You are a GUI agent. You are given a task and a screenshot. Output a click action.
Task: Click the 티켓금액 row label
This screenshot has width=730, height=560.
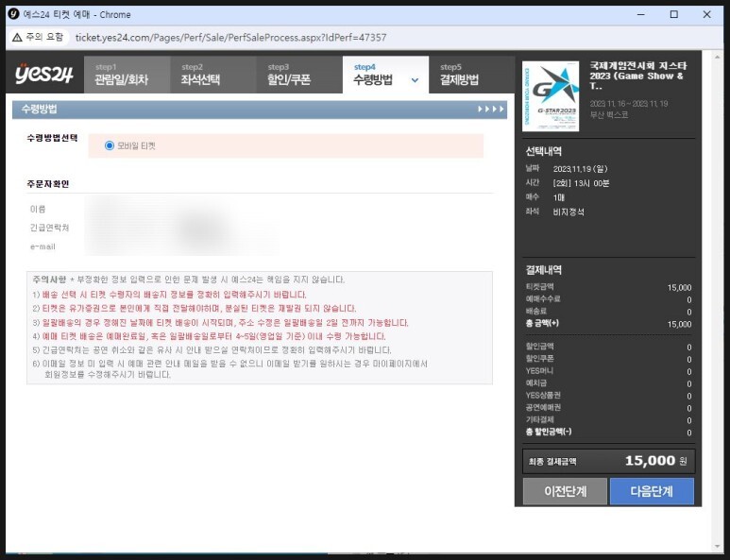[x=539, y=287]
